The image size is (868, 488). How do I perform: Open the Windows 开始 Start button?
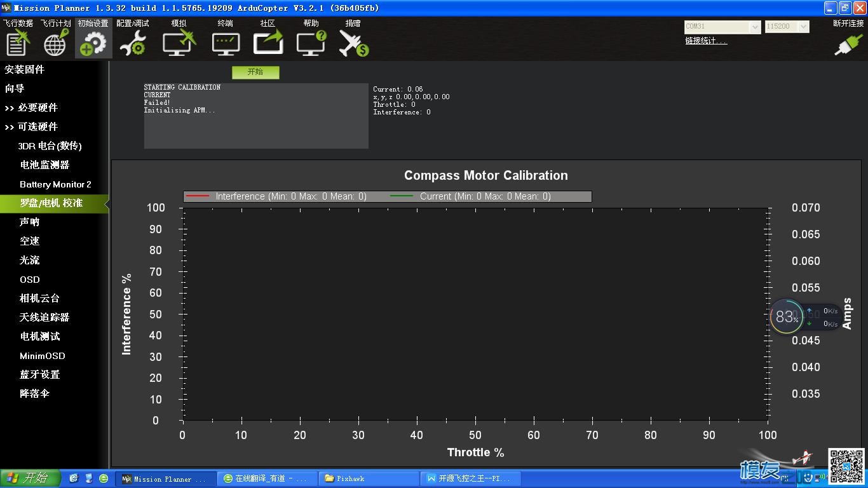click(x=30, y=478)
